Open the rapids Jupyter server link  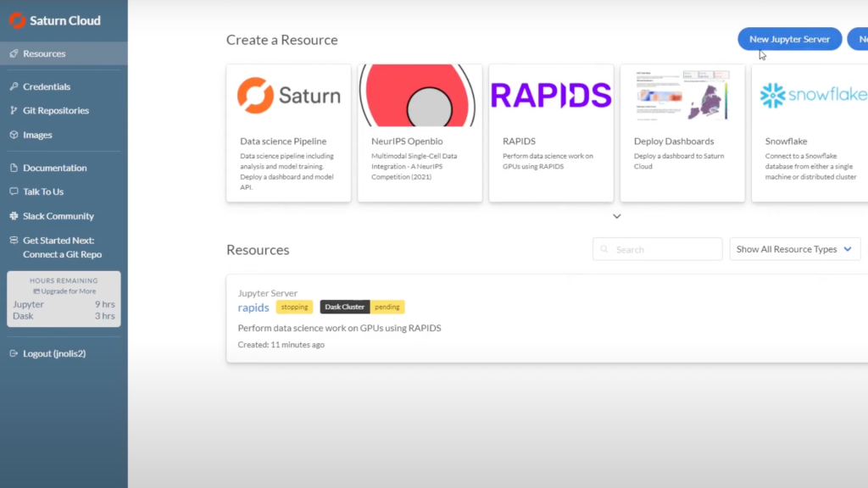[253, 308]
